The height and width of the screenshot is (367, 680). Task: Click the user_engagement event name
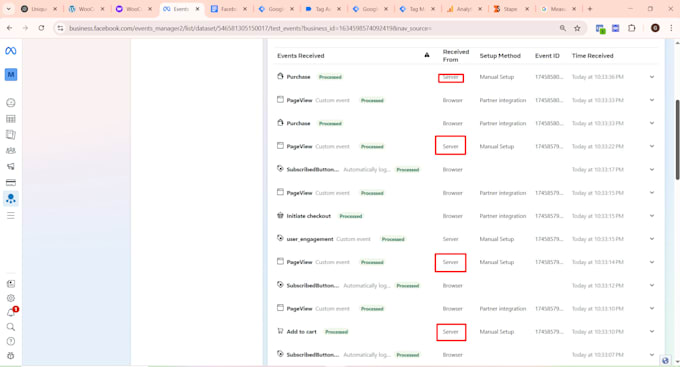coord(310,239)
